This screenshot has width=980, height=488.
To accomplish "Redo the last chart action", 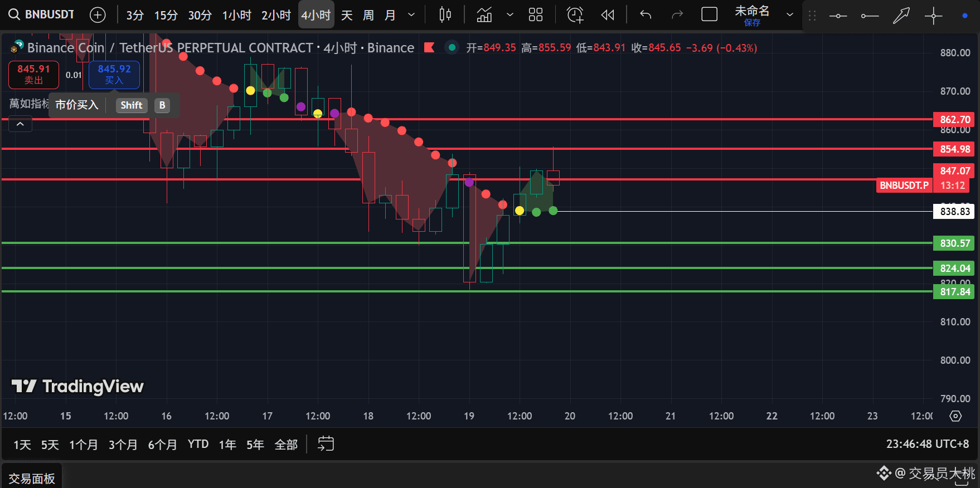I will tap(677, 15).
